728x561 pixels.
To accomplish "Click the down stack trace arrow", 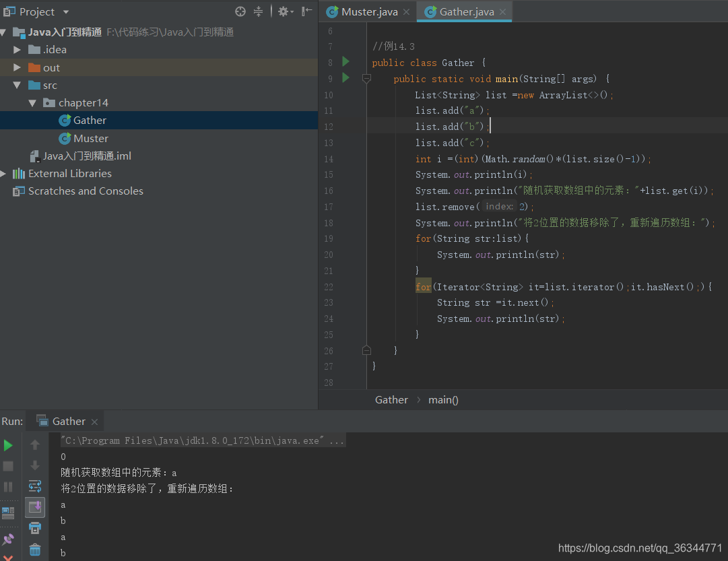I will (35, 465).
